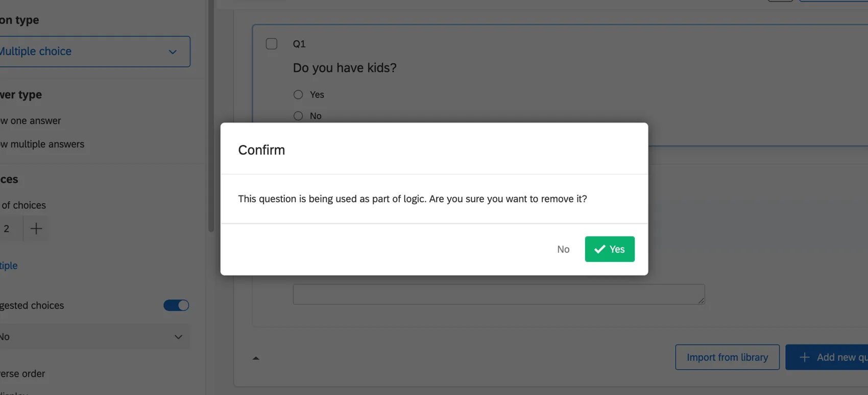Click the plus icon on Add new question button

point(805,357)
